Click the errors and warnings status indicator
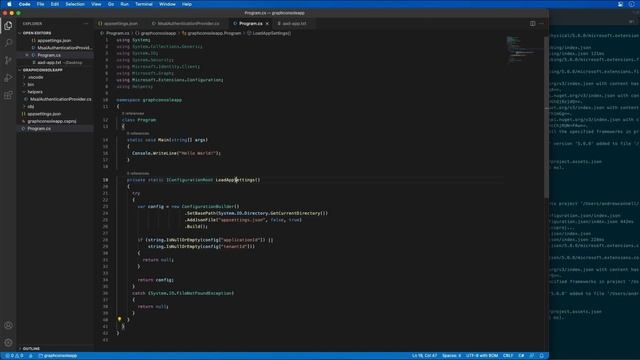This screenshot has height=360, width=640. coord(14,356)
